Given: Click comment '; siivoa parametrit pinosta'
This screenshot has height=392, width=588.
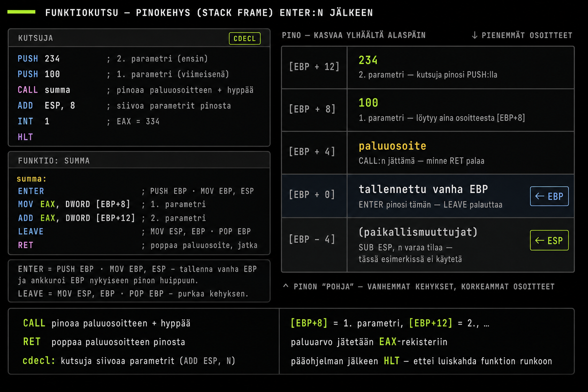Looking at the screenshot, I should coord(169,106).
